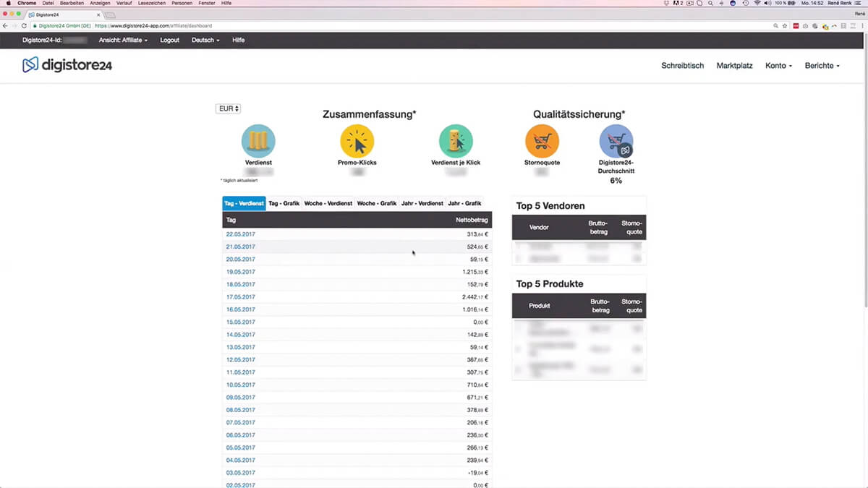
Task: Reload the page in Chrome
Action: [x=24, y=25]
